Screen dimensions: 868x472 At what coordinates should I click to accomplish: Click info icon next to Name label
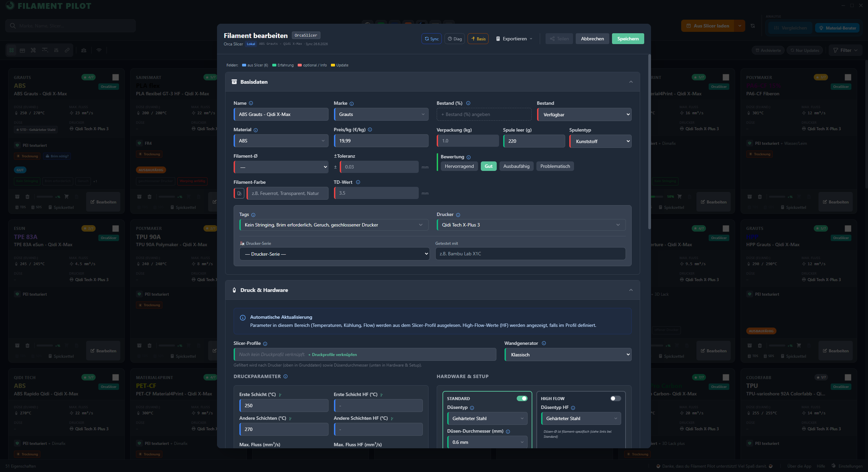point(251,103)
